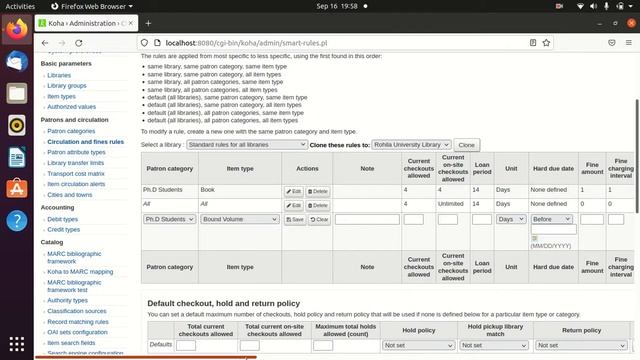This screenshot has height=360, width=640.
Task: Open the system volume indicator
Action: coord(593,6)
